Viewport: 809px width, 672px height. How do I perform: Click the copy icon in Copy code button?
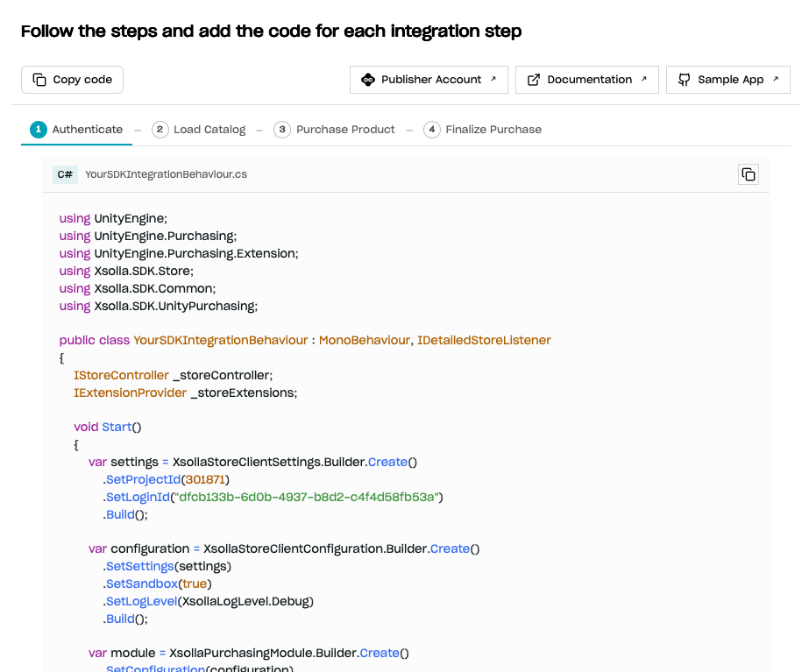click(39, 80)
